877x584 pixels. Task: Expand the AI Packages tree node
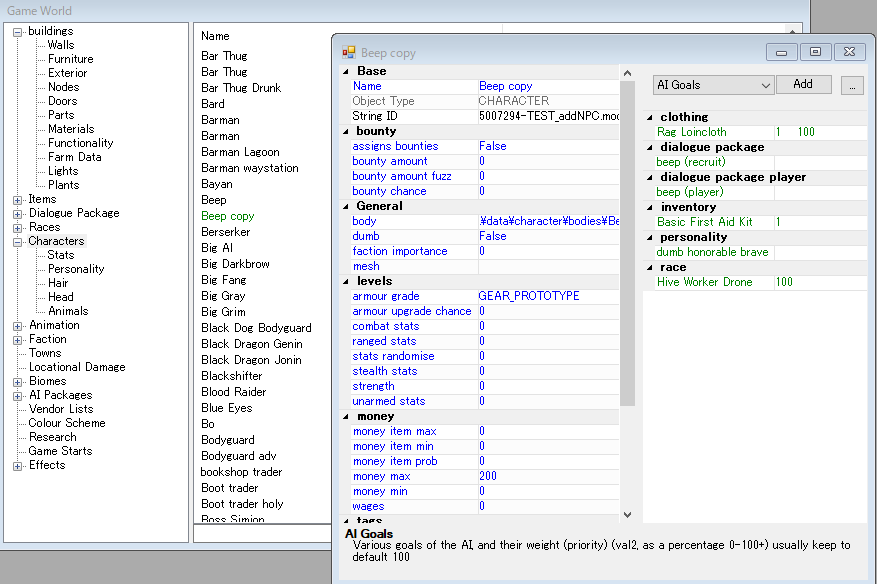pos(17,395)
